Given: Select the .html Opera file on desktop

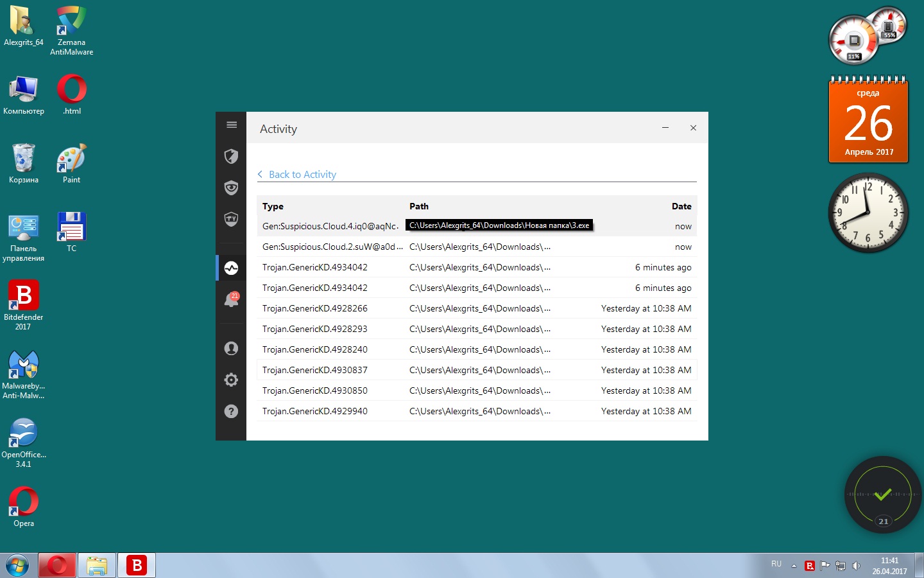Looking at the screenshot, I should [72, 95].
